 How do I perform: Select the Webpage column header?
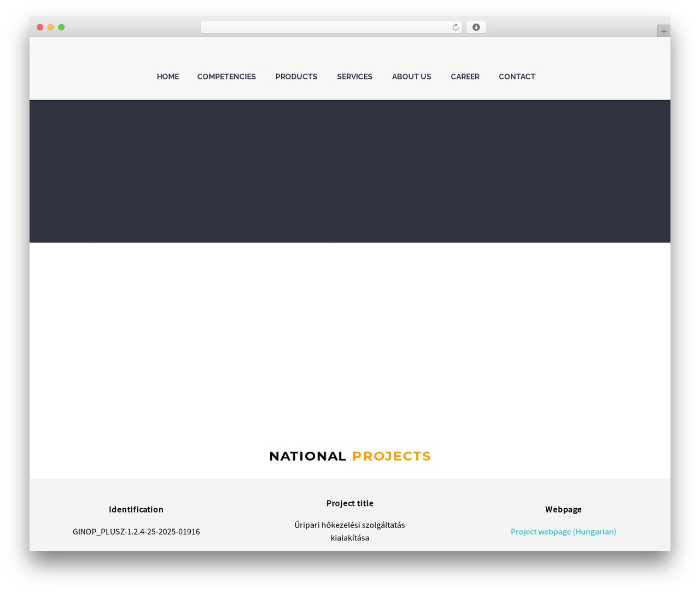coord(563,509)
